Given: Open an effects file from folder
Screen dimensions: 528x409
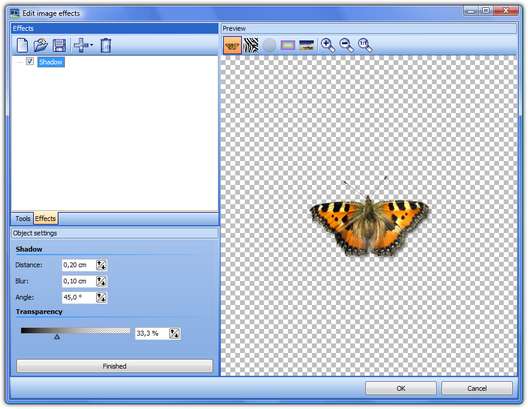Looking at the screenshot, I should [x=41, y=45].
